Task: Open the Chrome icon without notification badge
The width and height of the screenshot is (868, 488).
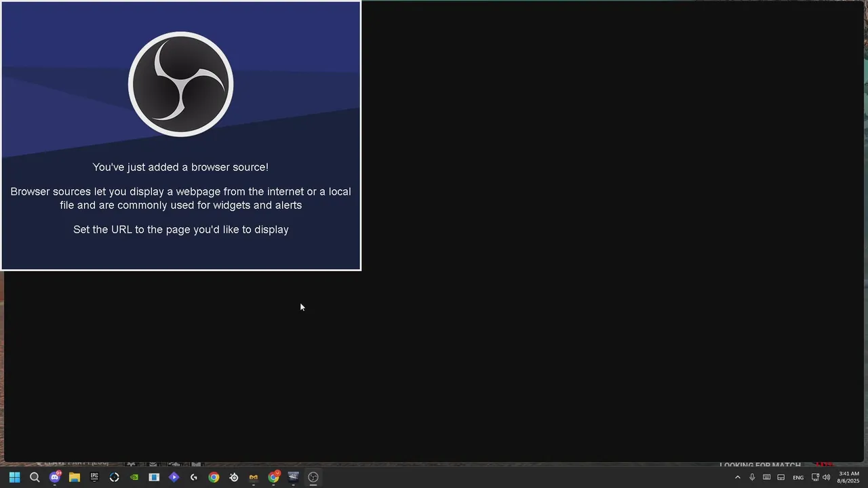Action: click(214, 477)
